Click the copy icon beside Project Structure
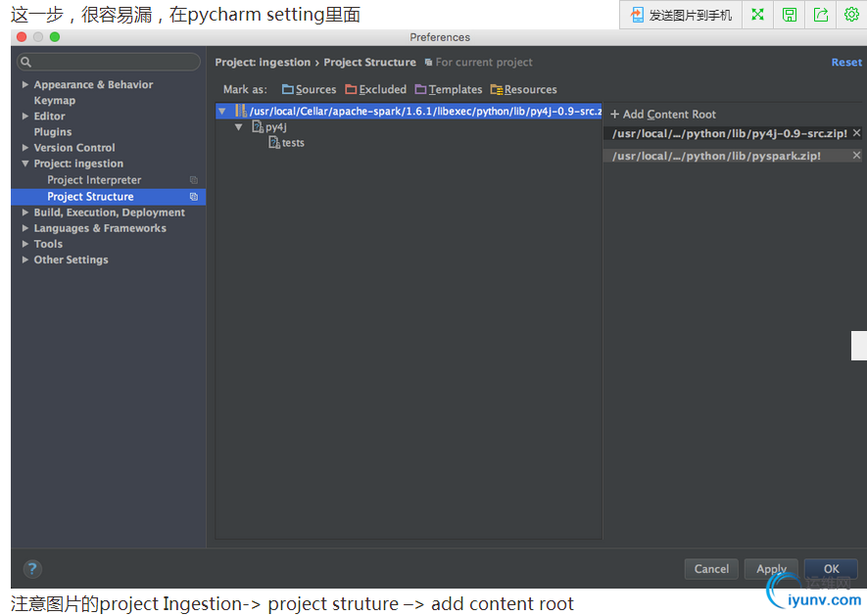Viewport: 867px width, 616px height. 194,197
